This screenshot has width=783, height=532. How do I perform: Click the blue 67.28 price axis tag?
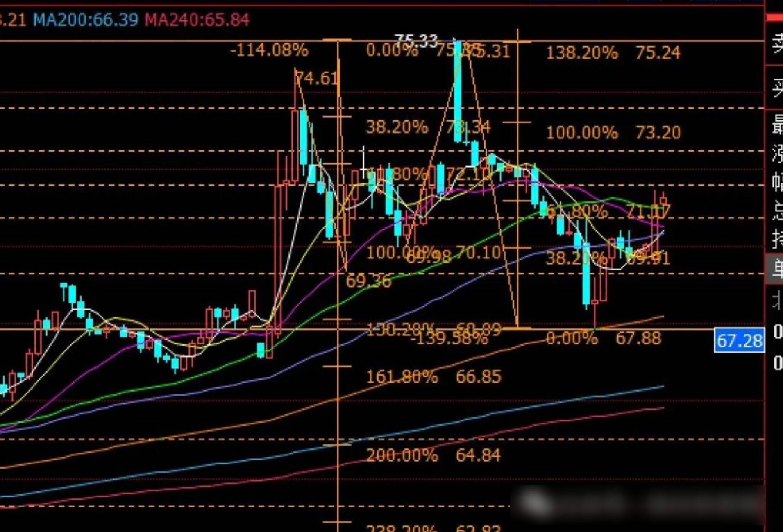click(739, 341)
